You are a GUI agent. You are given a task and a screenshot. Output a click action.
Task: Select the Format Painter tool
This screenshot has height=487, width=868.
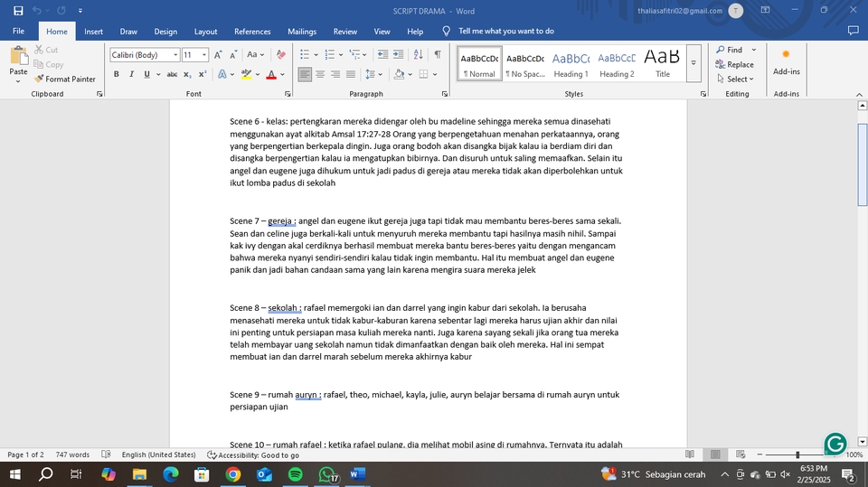click(65, 80)
